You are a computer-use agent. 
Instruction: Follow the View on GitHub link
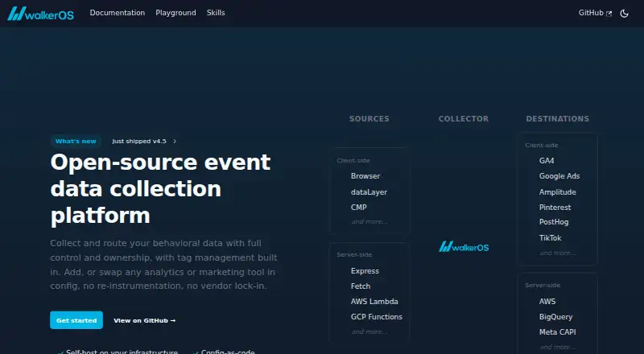(x=145, y=320)
